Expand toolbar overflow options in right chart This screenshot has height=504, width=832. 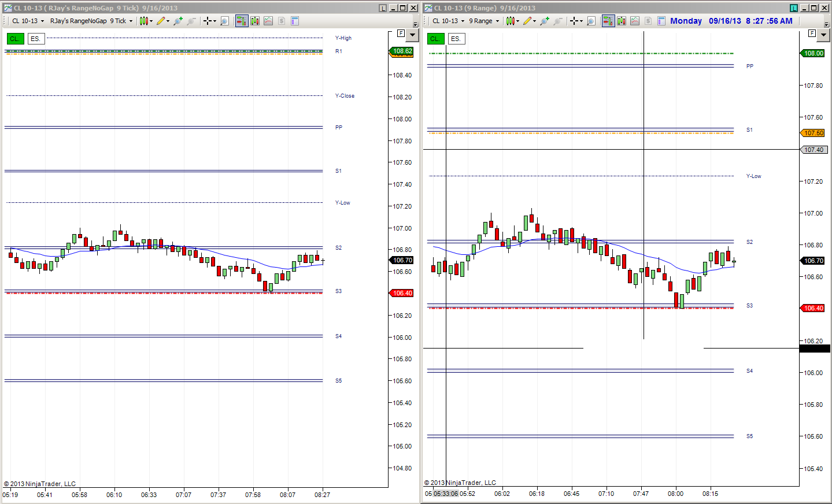pyautogui.click(x=826, y=24)
